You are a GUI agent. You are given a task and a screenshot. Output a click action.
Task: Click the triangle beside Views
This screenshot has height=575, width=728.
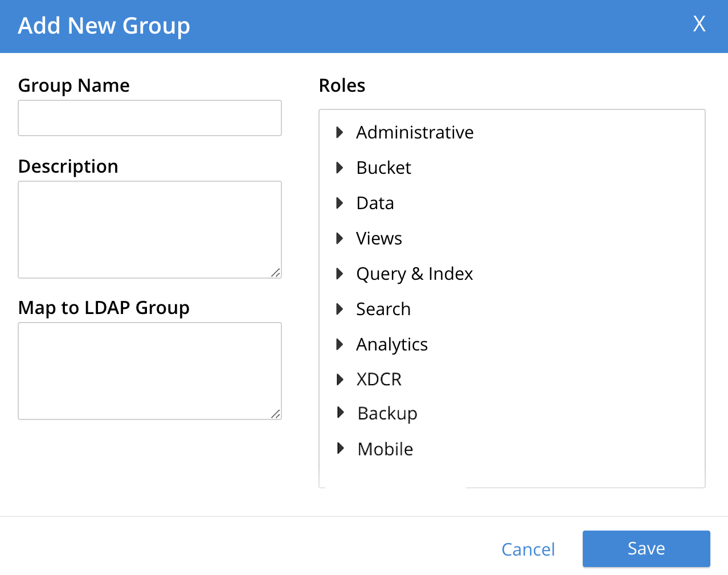[x=340, y=239]
